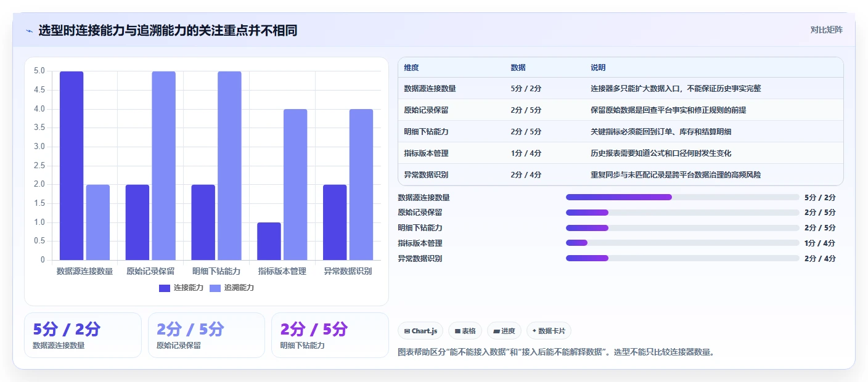Click the description 关键指标必须能回到订单、库存和结算明细
The image size is (868, 382).
pyautogui.click(x=661, y=132)
